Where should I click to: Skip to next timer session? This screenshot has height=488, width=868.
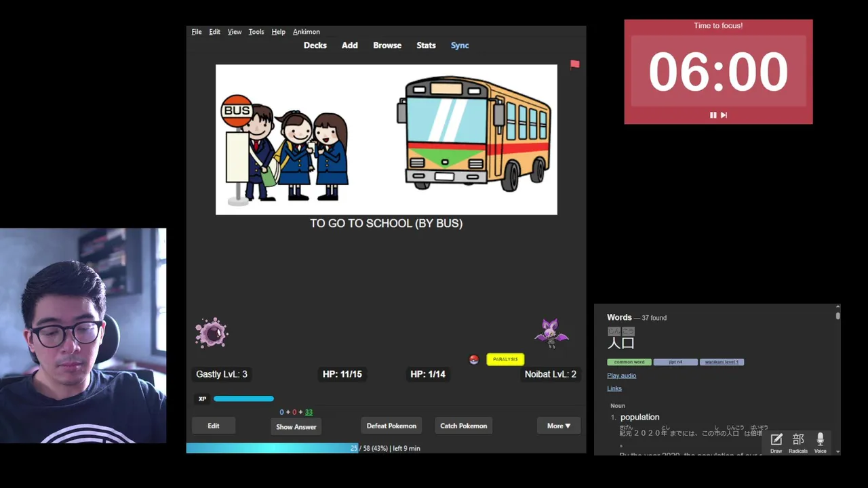click(x=724, y=115)
